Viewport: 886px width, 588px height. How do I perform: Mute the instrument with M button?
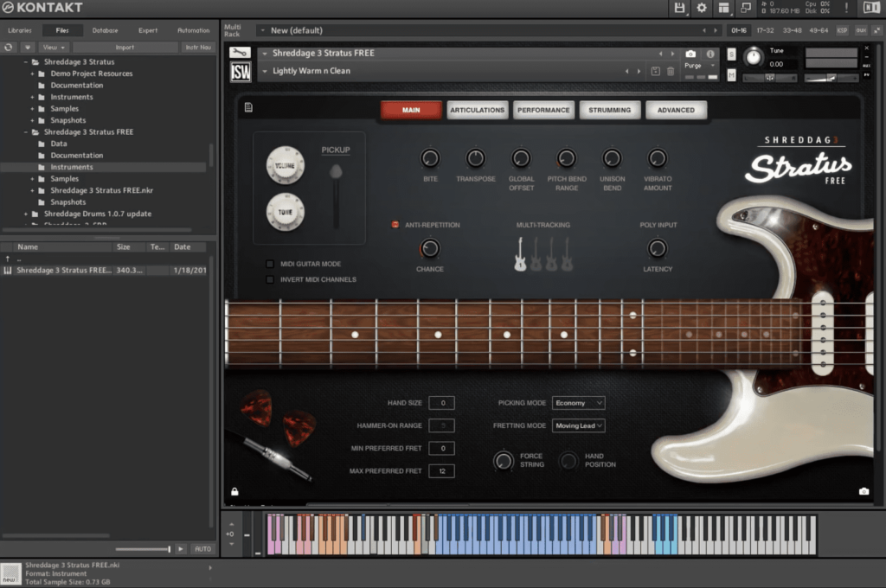coord(731,75)
